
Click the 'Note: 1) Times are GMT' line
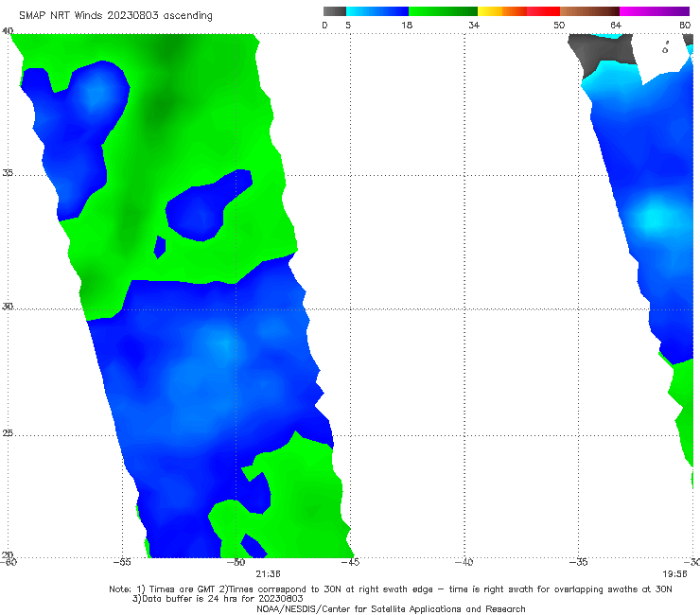point(390,589)
